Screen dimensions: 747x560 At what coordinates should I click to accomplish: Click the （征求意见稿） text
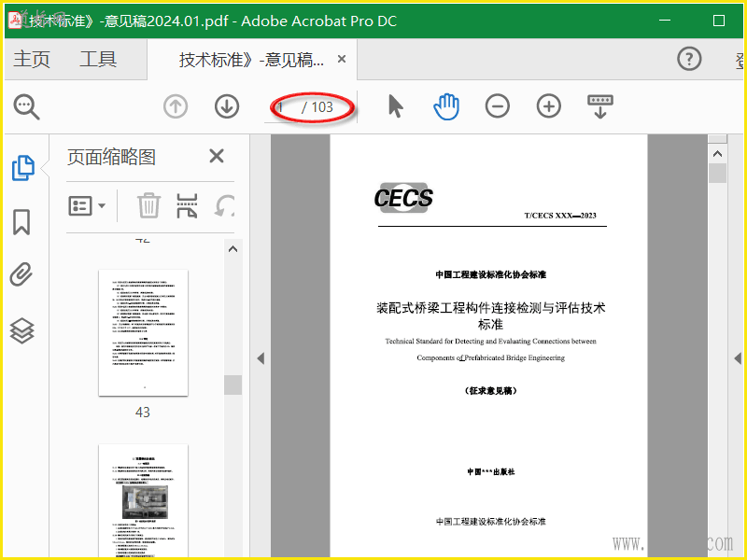(x=491, y=391)
